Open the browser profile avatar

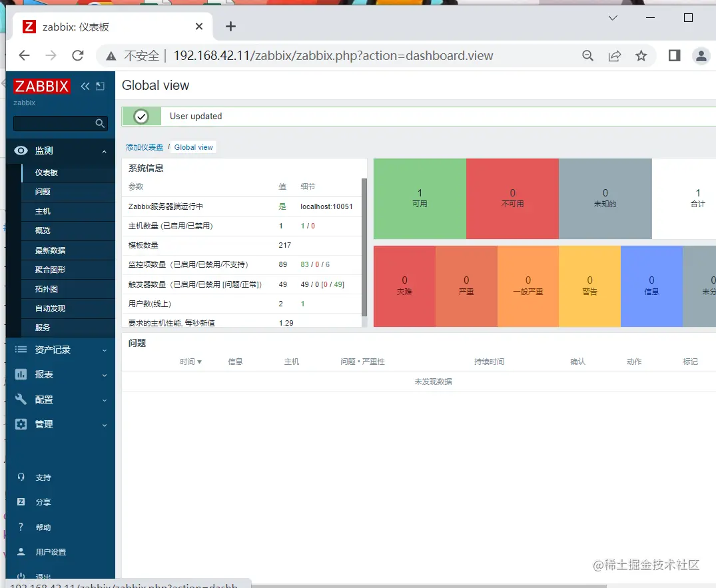[x=701, y=56]
